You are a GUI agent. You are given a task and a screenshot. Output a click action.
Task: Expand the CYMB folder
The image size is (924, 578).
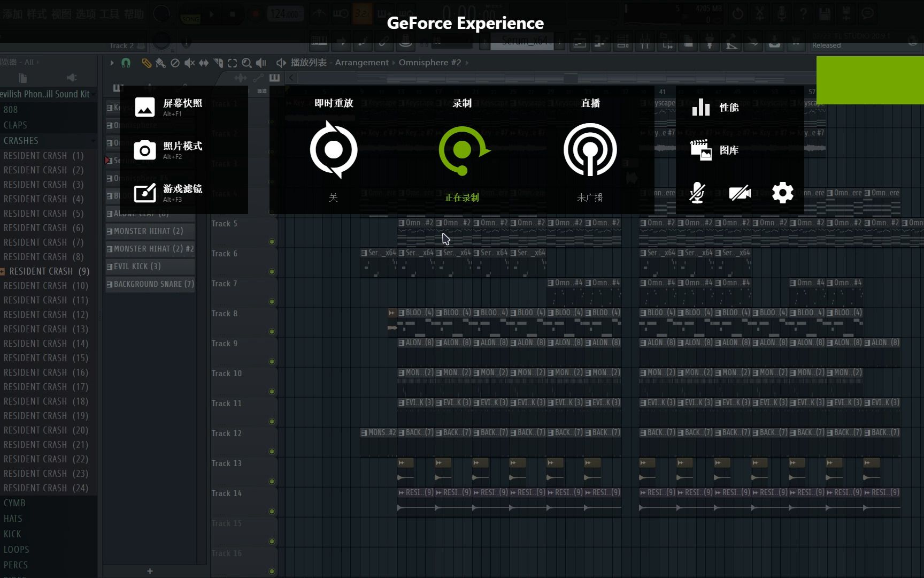48,503
